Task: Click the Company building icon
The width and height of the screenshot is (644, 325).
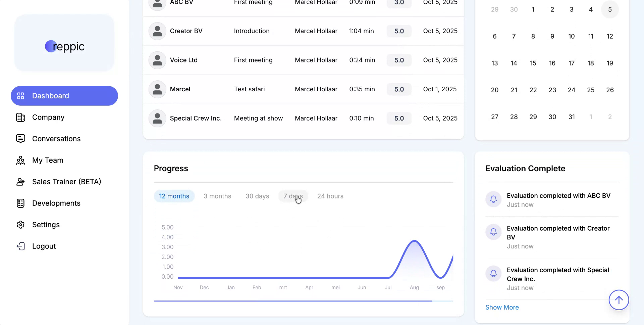Action: (20, 117)
